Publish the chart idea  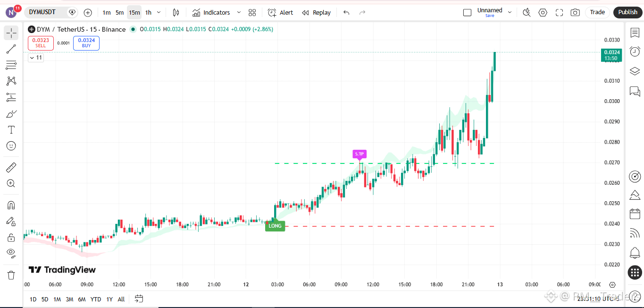tap(627, 12)
